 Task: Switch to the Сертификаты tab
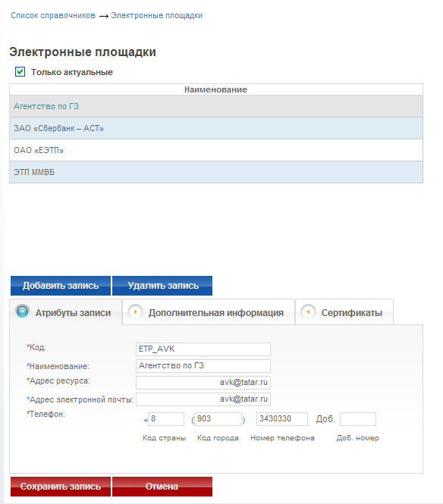click(344, 312)
